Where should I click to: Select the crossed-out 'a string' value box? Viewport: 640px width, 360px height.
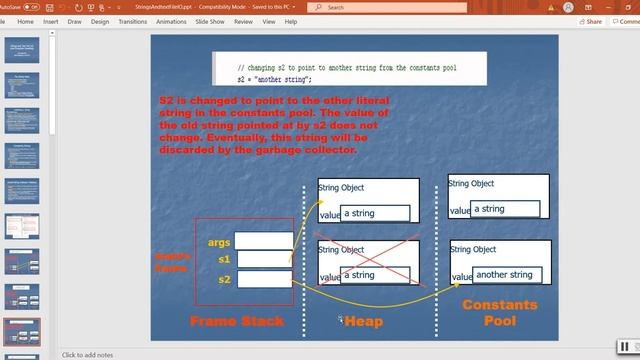coord(375,275)
